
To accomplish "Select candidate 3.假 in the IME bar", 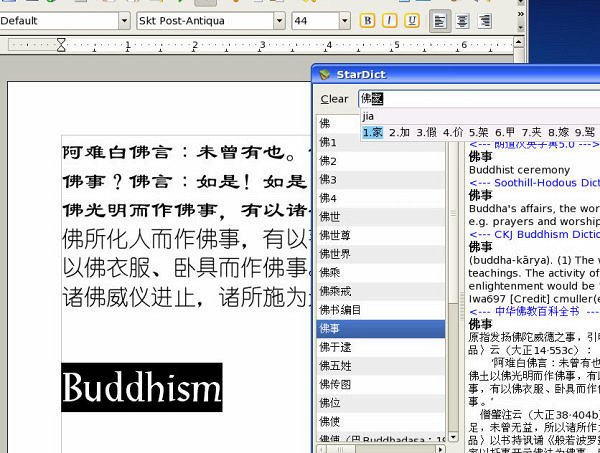I will [426, 132].
